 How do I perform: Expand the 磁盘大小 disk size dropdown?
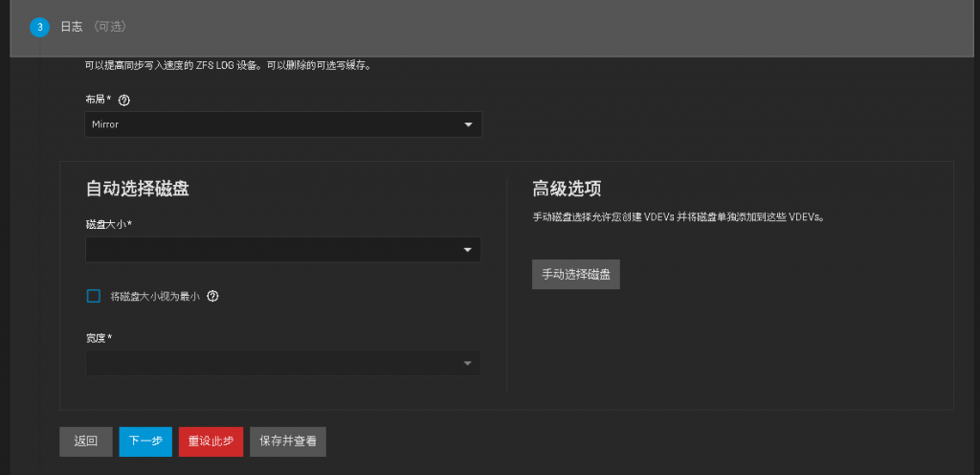click(x=282, y=250)
